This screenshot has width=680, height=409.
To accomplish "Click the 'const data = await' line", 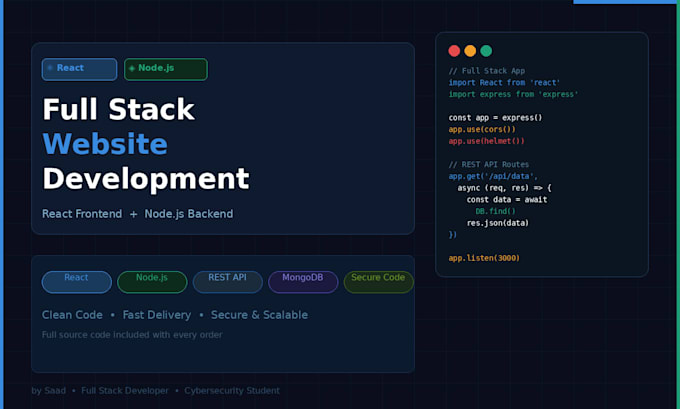I will [x=507, y=200].
